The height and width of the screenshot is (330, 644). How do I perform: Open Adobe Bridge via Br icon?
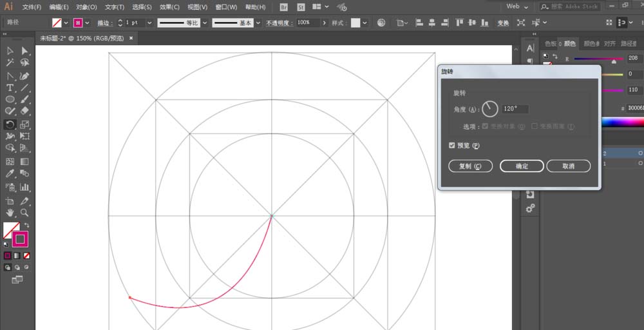284,7
